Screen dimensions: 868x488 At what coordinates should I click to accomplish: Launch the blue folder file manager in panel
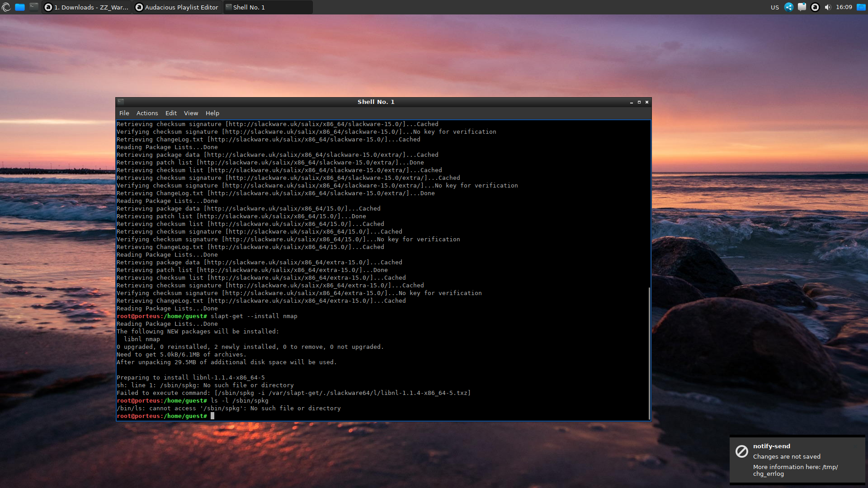tap(20, 7)
